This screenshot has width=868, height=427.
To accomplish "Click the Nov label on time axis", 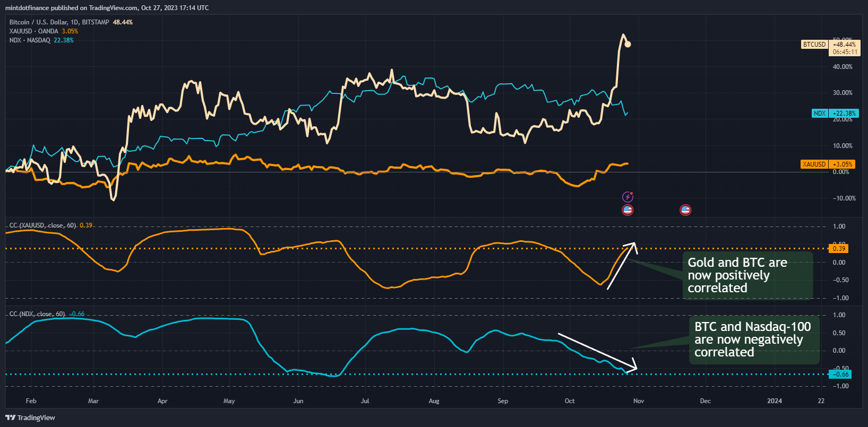I will (x=639, y=401).
